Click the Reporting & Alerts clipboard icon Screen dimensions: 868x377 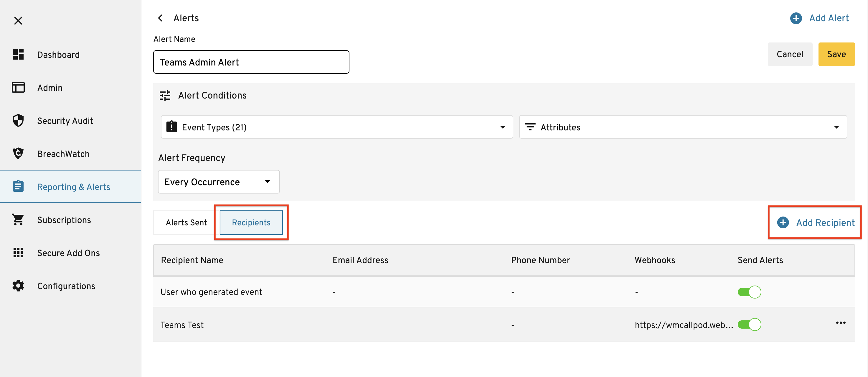tap(18, 186)
